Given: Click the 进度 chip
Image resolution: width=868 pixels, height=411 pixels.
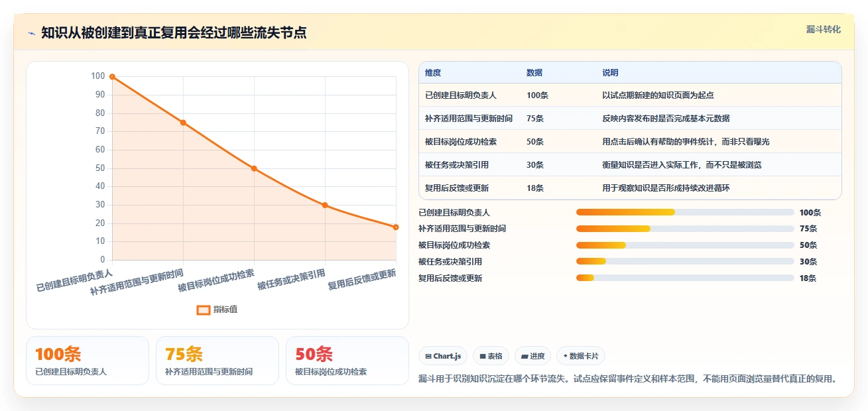Looking at the screenshot, I should (532, 356).
